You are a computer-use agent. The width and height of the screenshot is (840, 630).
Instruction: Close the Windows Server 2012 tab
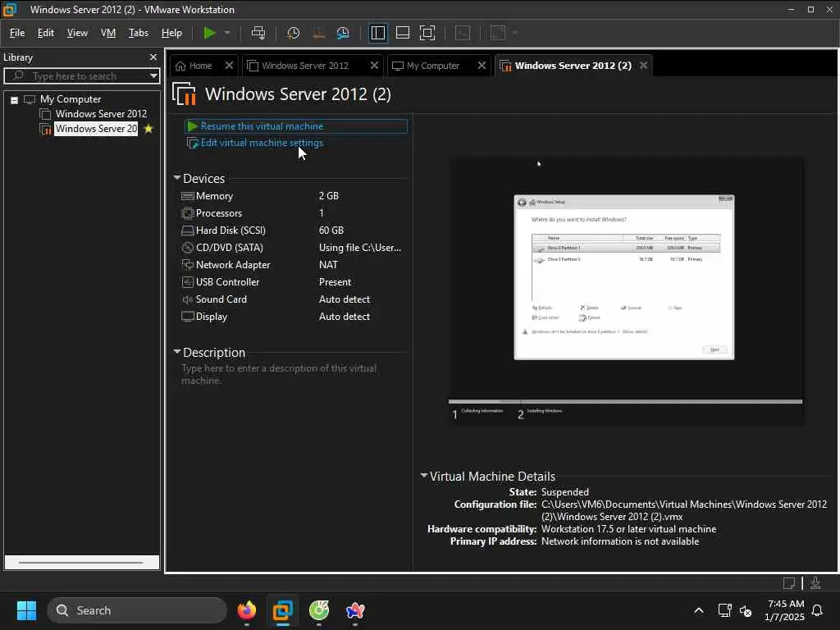tap(374, 66)
